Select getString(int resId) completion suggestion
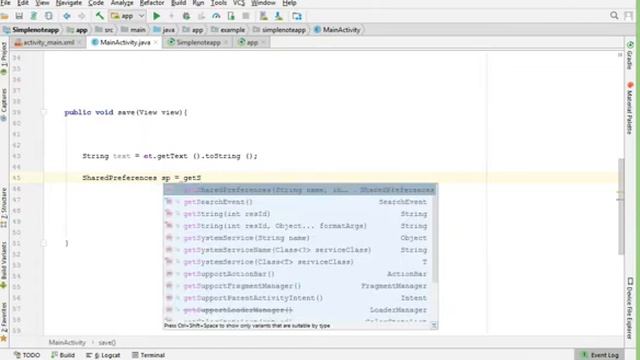The width and height of the screenshot is (640, 360). click(298, 214)
